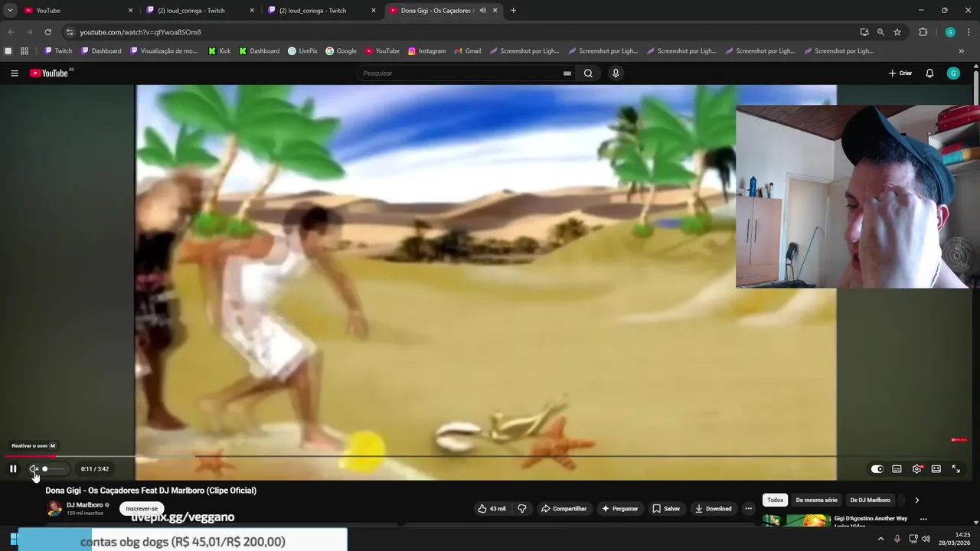This screenshot has width=980, height=551.
Task: Save the video with Salvar
Action: (666, 509)
